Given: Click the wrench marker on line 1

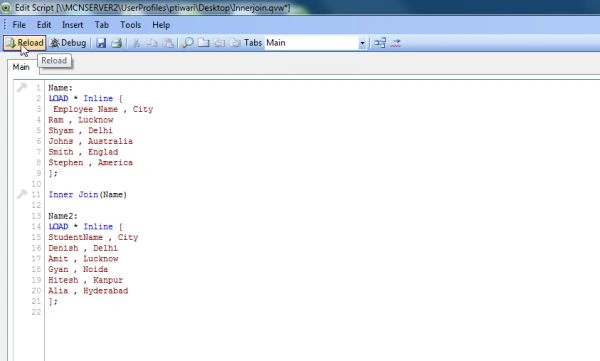Looking at the screenshot, I should (22, 88).
